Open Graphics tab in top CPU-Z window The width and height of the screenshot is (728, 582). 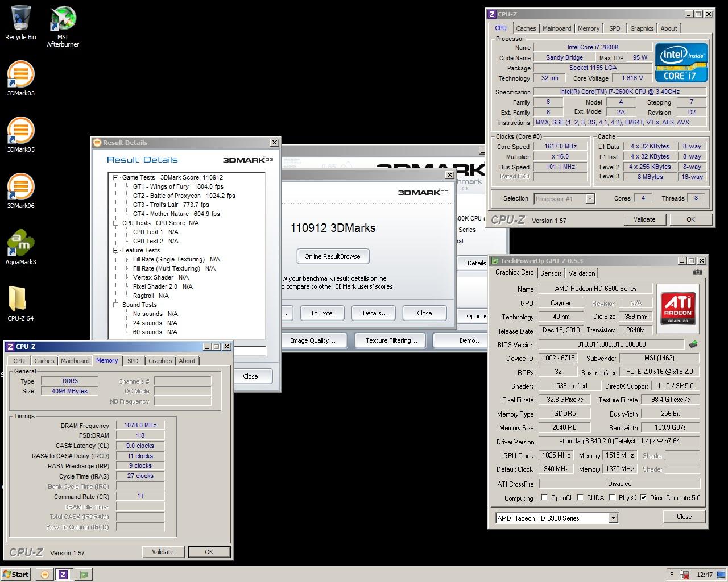click(642, 28)
